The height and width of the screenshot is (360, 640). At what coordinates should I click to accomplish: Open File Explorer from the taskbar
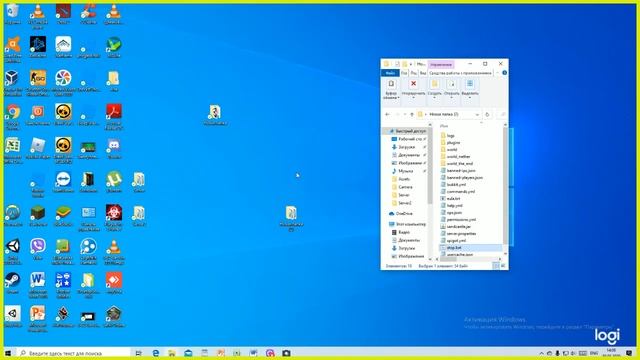[172, 353]
